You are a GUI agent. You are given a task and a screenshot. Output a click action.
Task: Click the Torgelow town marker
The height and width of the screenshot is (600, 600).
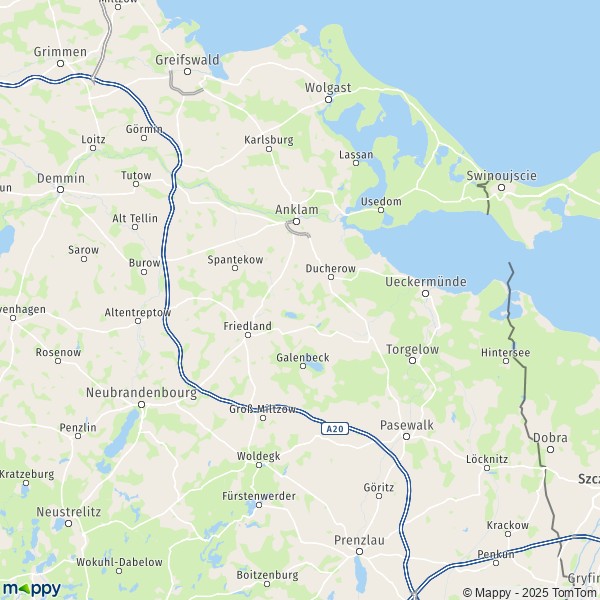412,360
